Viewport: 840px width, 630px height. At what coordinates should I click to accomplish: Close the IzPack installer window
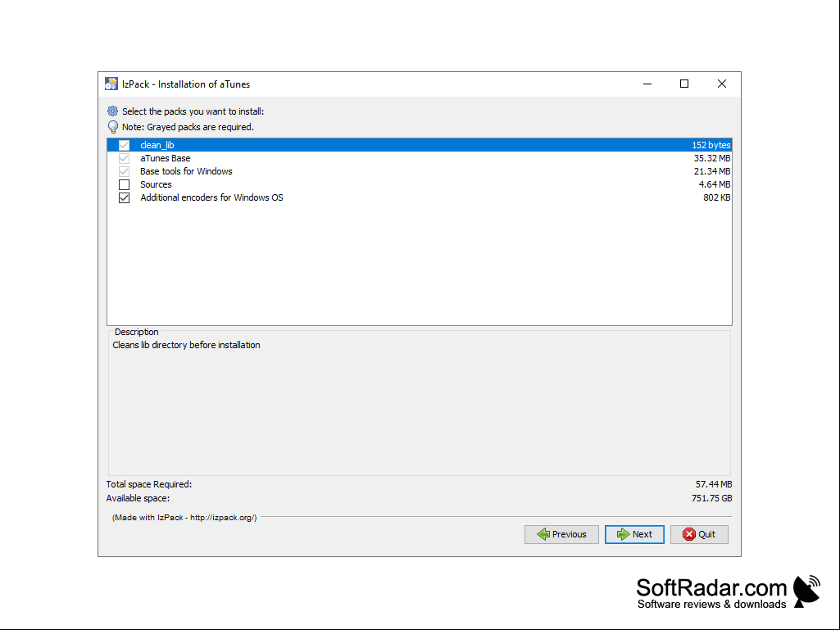[722, 84]
